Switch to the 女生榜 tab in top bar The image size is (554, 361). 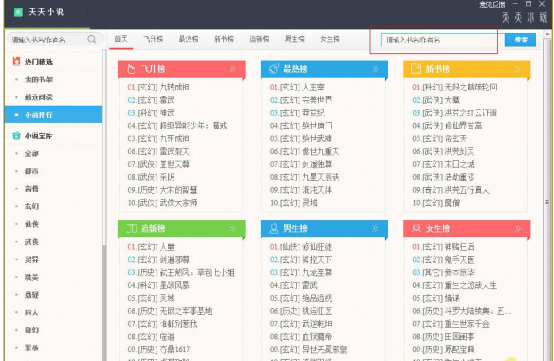[330, 39]
